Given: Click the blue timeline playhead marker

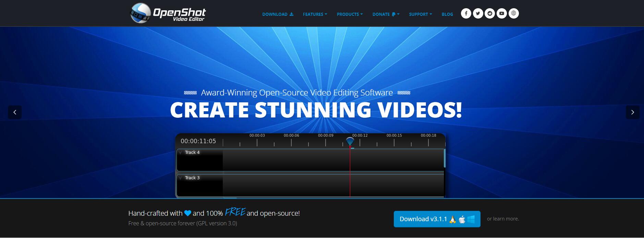Looking at the screenshot, I should point(350,141).
